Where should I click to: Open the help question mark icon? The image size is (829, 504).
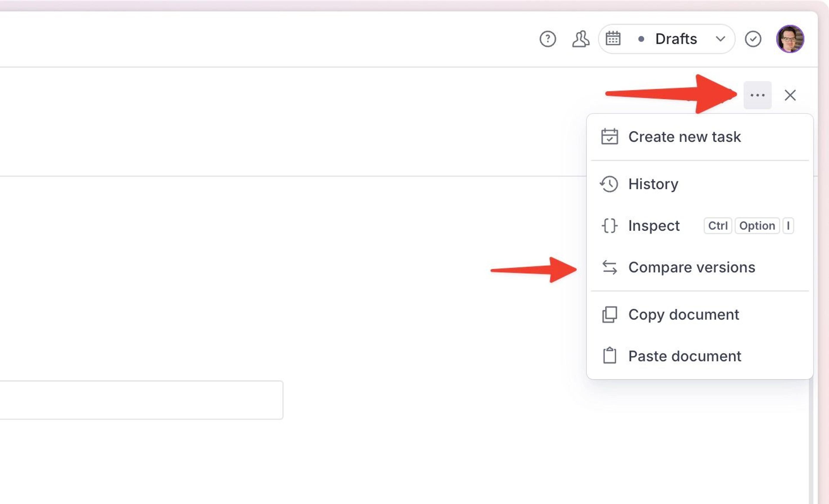(x=547, y=39)
